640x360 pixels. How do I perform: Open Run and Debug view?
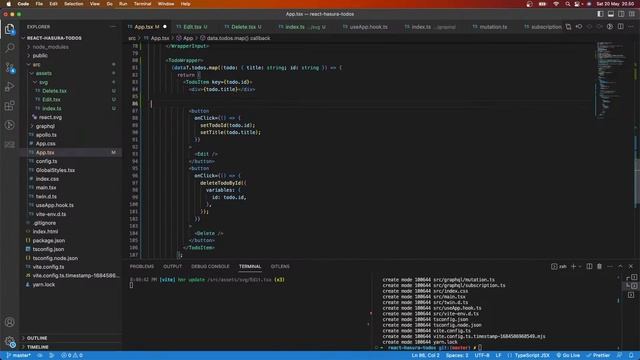click(x=9, y=87)
